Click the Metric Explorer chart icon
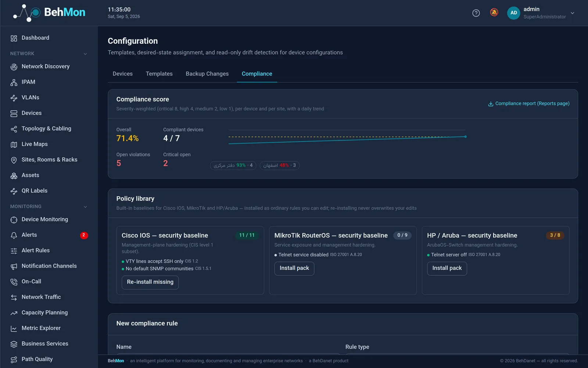Screen dimensions: 588x368 [x=14, y=329]
